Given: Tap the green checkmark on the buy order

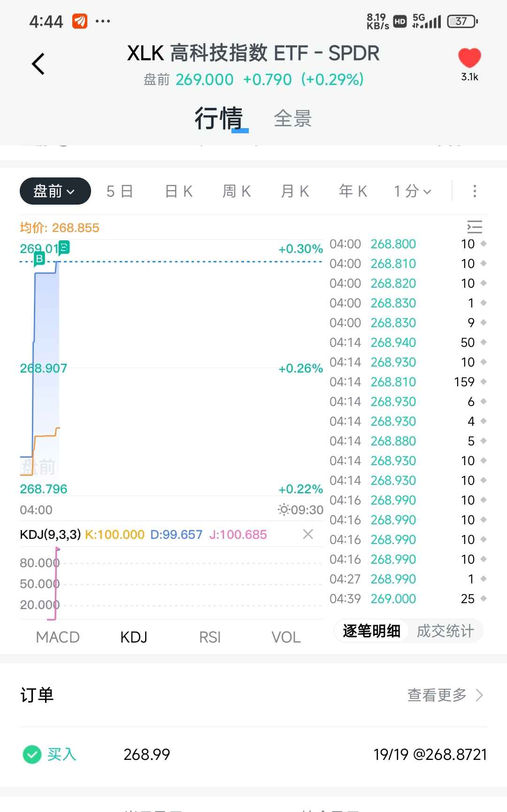Looking at the screenshot, I should [x=32, y=755].
